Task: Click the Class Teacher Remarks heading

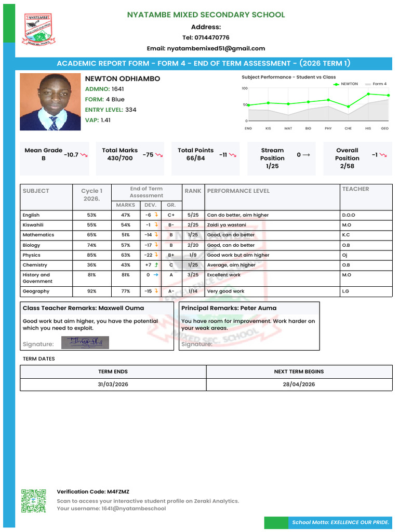Action: (83, 308)
